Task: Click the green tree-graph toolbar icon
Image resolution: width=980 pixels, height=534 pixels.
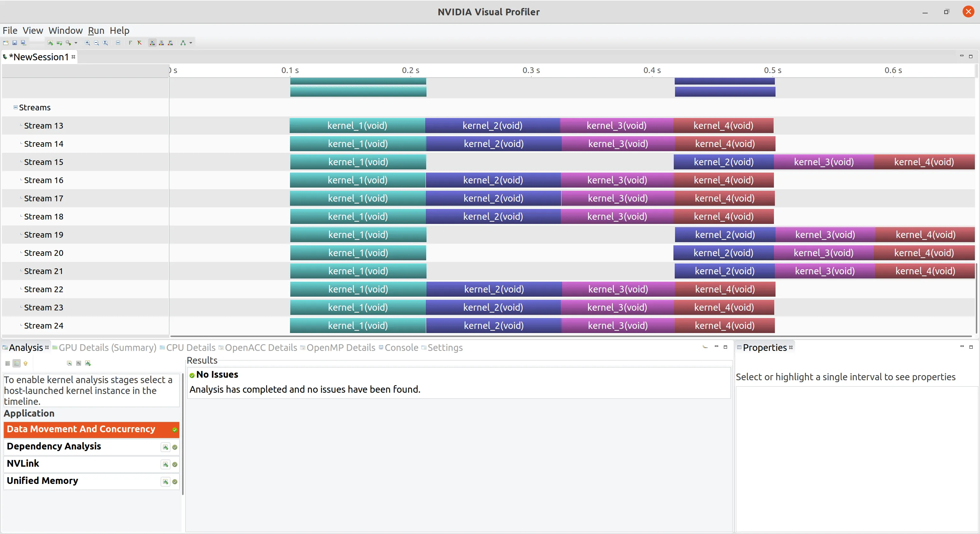Action: click(183, 43)
